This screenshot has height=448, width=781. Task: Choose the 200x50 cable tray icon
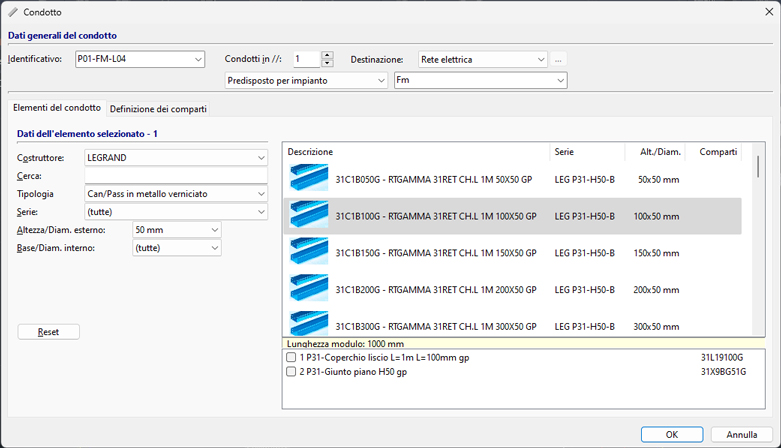(x=309, y=289)
